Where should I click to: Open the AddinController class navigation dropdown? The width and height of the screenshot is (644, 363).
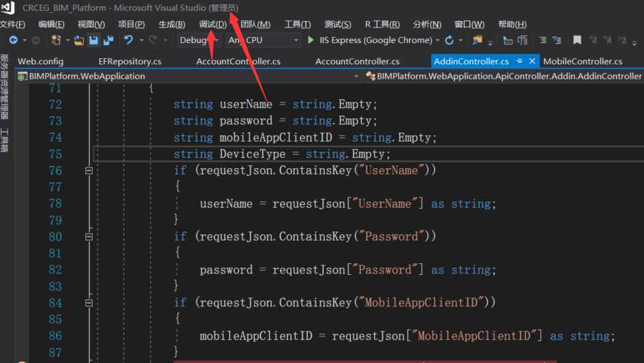point(504,76)
